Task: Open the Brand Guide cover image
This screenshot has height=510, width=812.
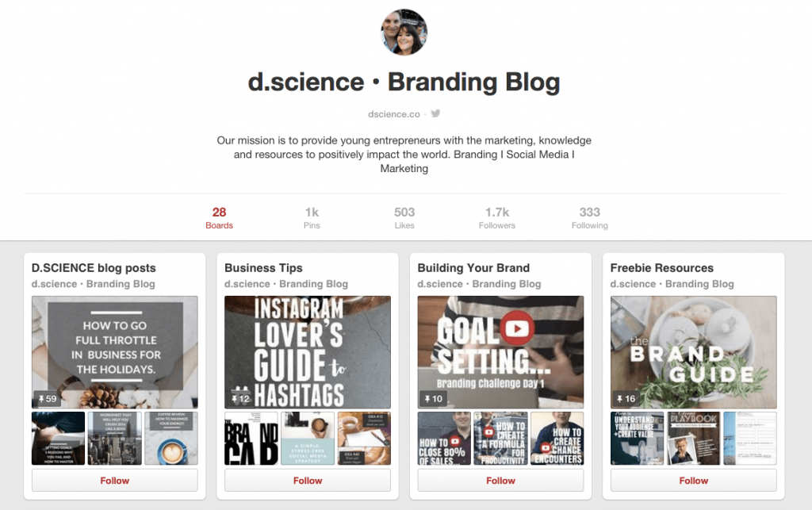Action: pyautogui.click(x=693, y=352)
